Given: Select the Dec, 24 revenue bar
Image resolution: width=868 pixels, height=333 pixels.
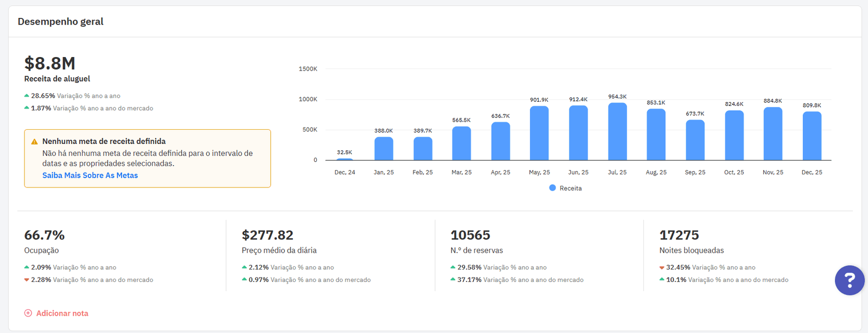Looking at the screenshot, I should click(344, 159).
